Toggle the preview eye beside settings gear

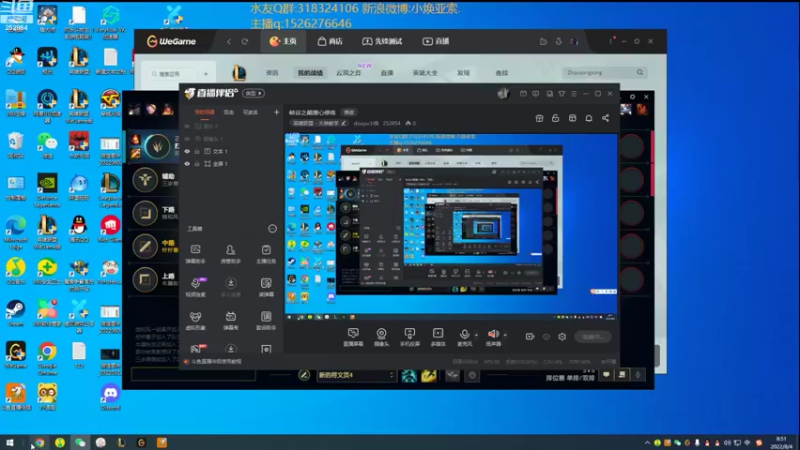[546, 337]
